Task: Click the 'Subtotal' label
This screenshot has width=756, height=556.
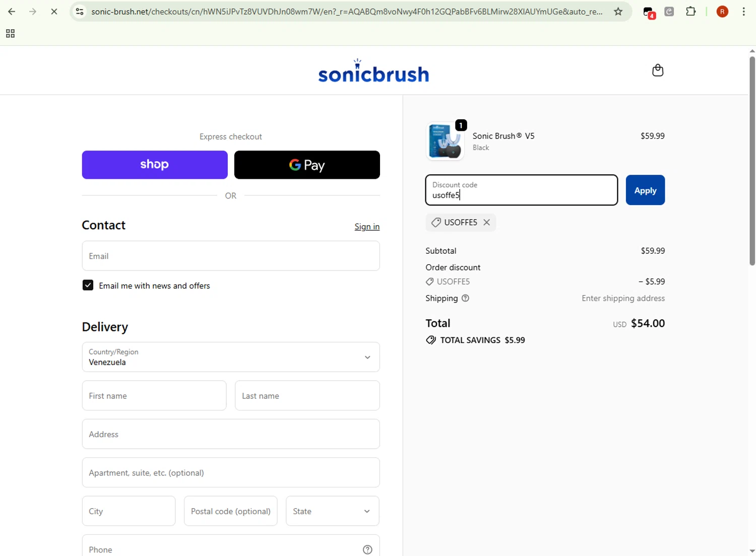Action: click(441, 251)
